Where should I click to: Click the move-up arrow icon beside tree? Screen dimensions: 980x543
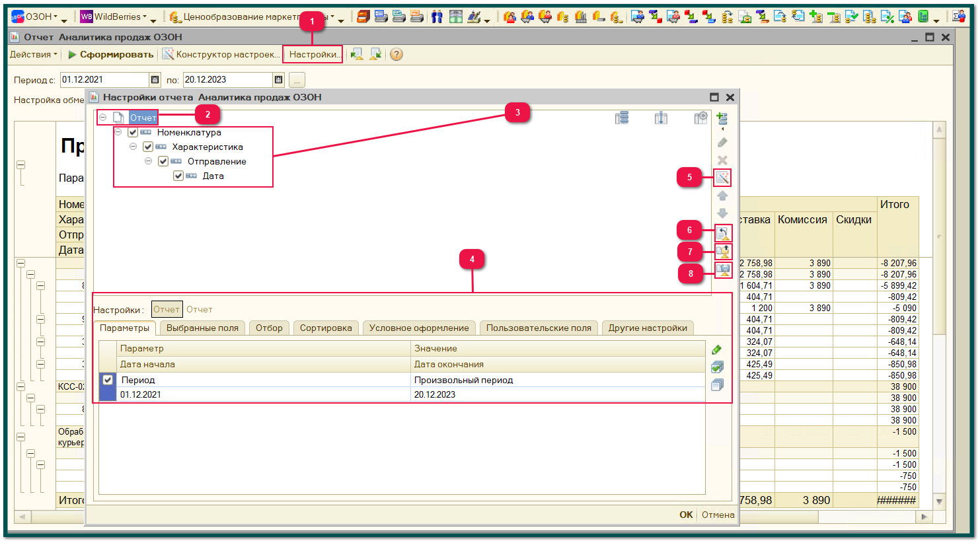tap(722, 196)
